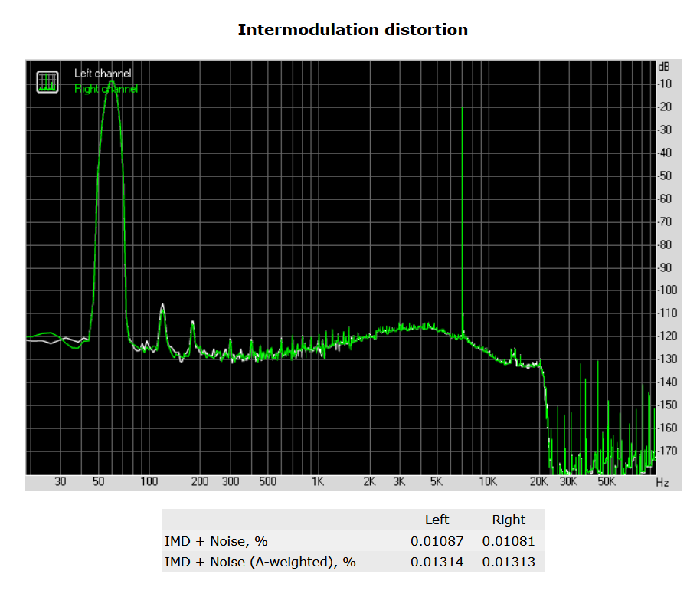The image size is (700, 607).
Task: Click the 'IMD + Noise, %' row label
Action: tap(216, 541)
